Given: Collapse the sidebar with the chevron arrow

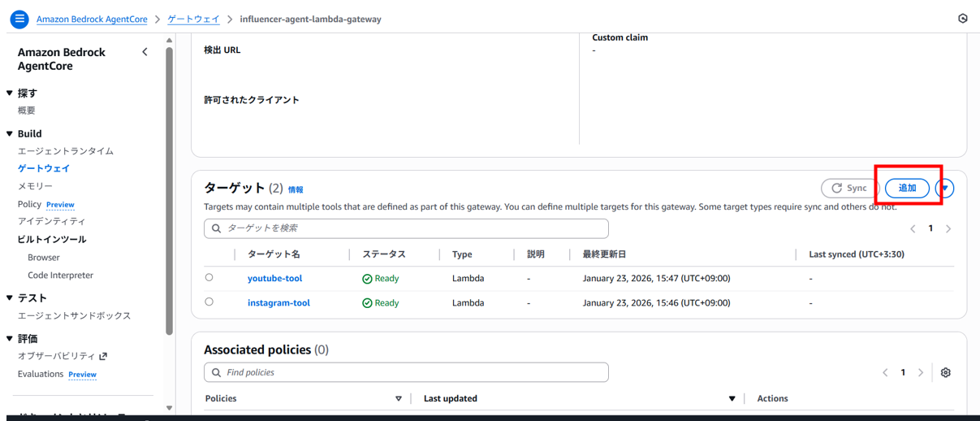Looking at the screenshot, I should tap(145, 52).
